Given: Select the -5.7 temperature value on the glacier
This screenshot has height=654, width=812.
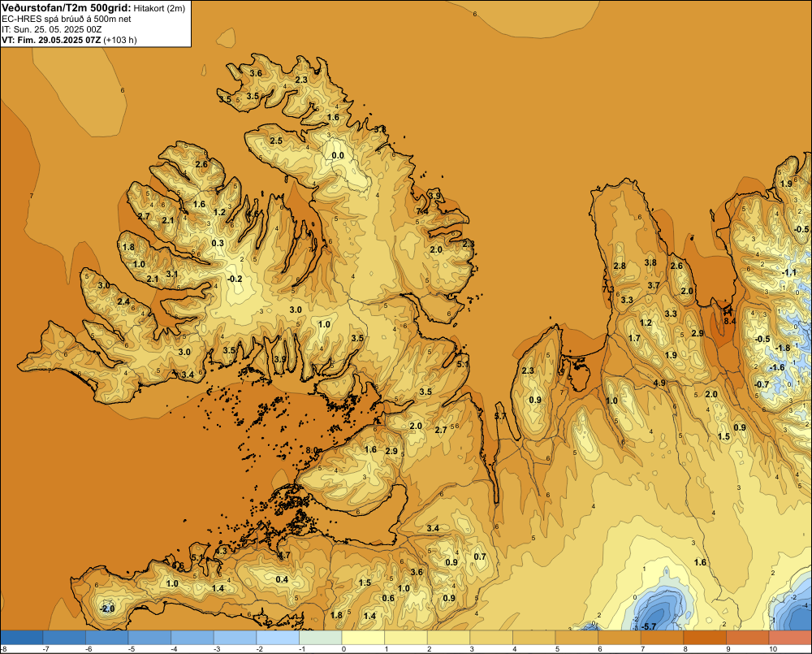Looking at the screenshot, I should 648,626.
